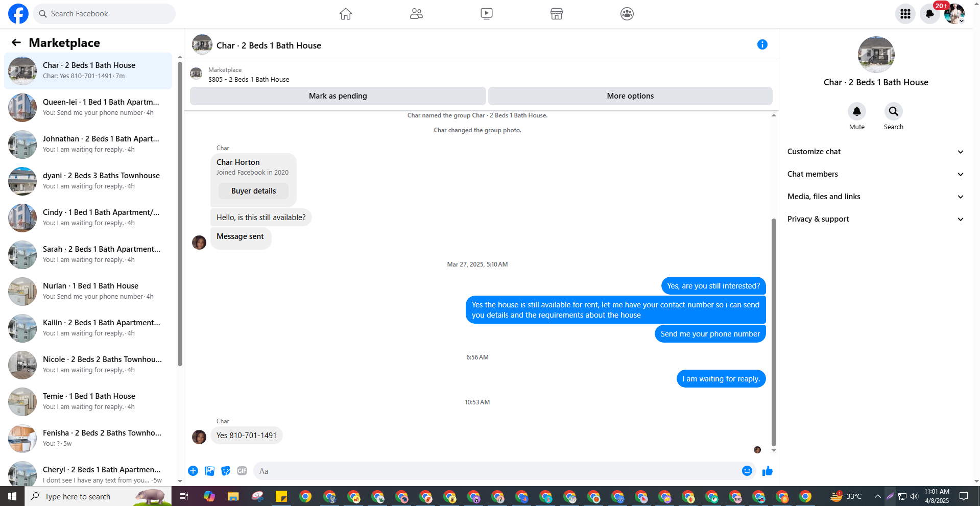Open the Friends icon in top navigation
Viewport: 980px width, 506px height.
pyautogui.click(x=416, y=14)
